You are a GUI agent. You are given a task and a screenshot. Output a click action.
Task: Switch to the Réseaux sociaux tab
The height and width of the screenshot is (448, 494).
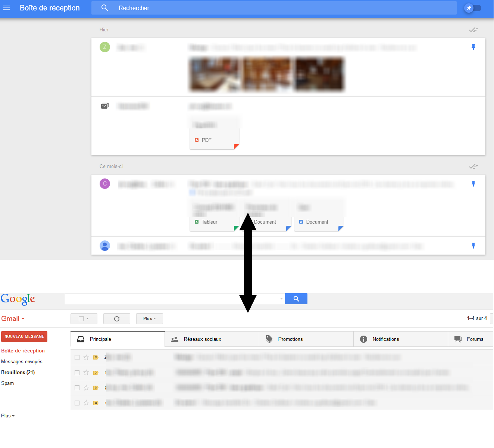pyautogui.click(x=212, y=339)
